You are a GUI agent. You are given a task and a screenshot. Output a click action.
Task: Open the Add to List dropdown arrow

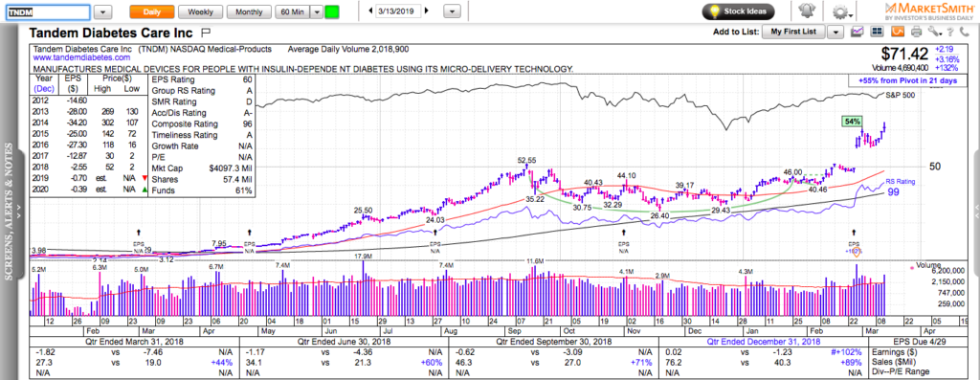tap(835, 32)
